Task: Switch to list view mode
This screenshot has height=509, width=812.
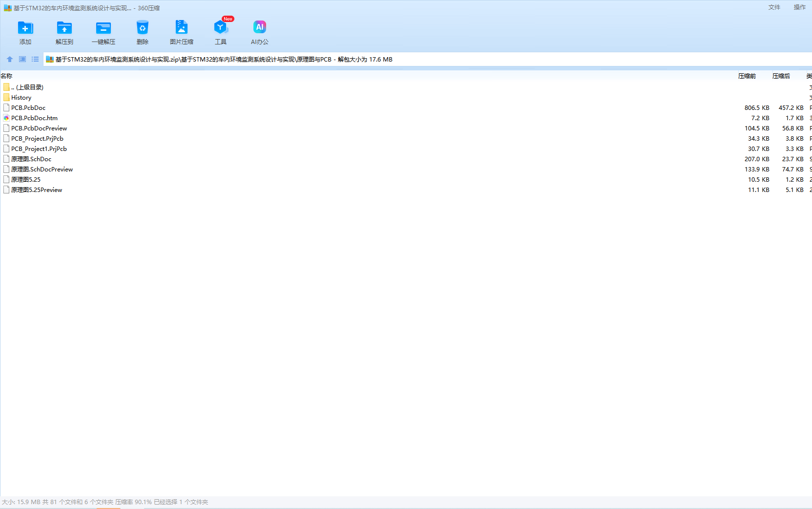Action: (35, 59)
